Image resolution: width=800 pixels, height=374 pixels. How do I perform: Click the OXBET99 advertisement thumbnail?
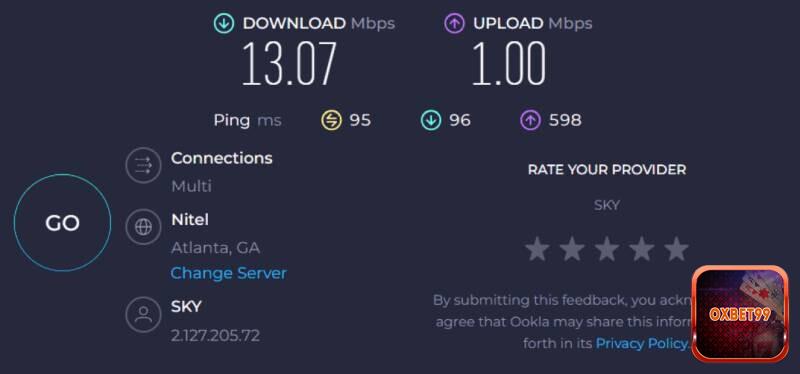click(x=740, y=313)
